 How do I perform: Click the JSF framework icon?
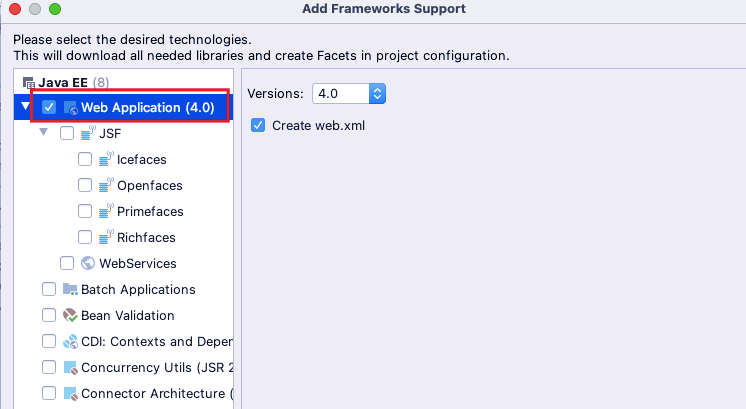pos(88,133)
